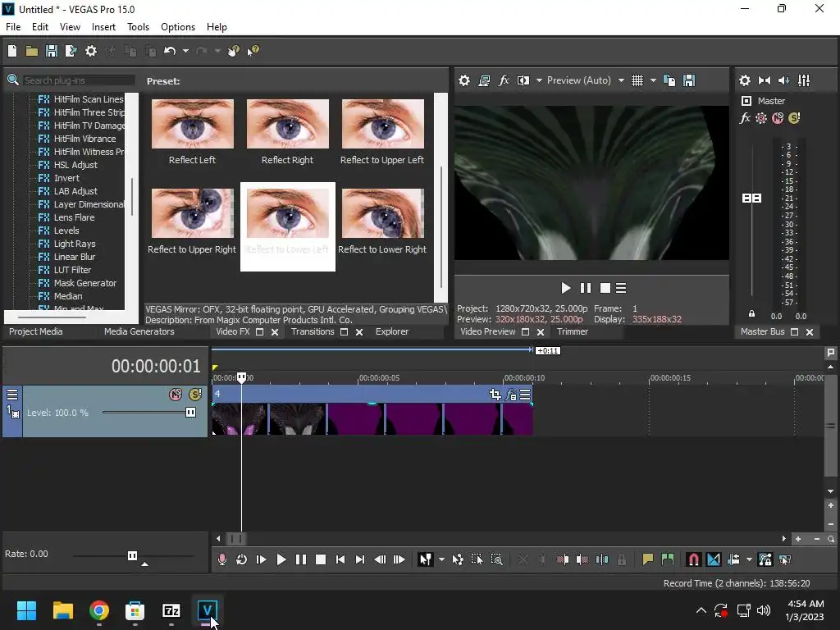Viewport: 840px width, 630px height.
Task: Open the track header hamburger menu
Action: tap(12, 395)
